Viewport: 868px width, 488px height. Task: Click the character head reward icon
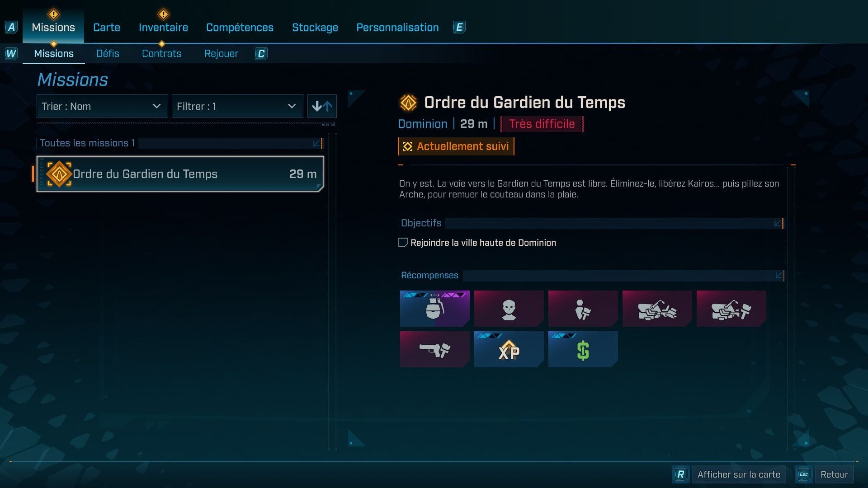click(x=509, y=309)
